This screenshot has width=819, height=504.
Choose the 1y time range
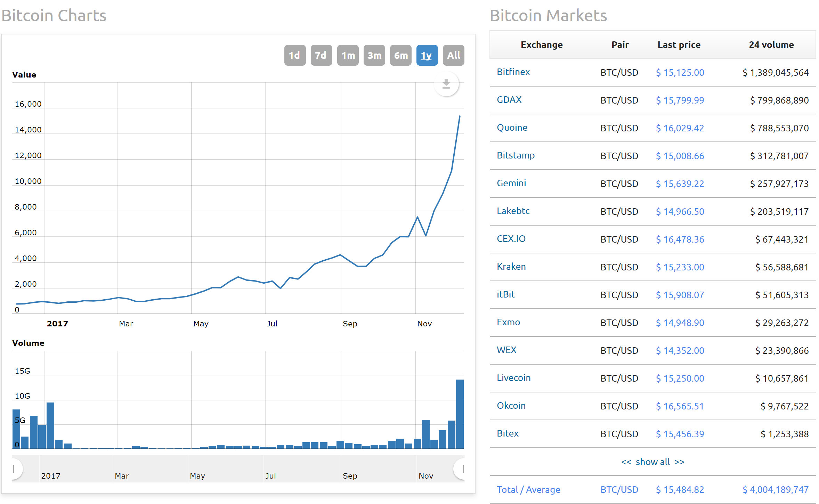click(x=427, y=55)
